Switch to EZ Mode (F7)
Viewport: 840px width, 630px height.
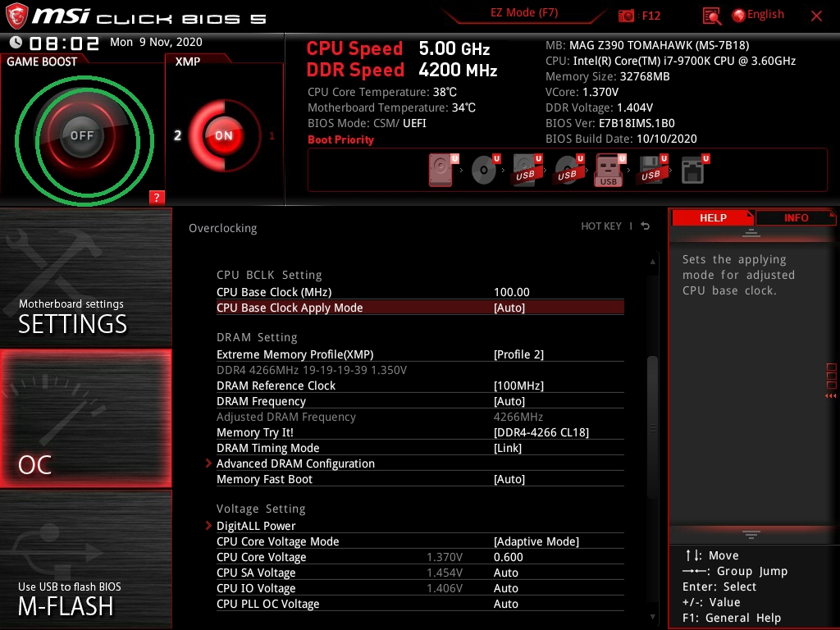click(524, 13)
